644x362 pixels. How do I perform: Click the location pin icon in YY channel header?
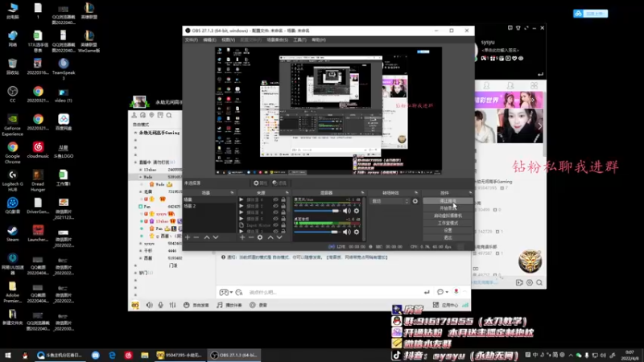pos(151,115)
